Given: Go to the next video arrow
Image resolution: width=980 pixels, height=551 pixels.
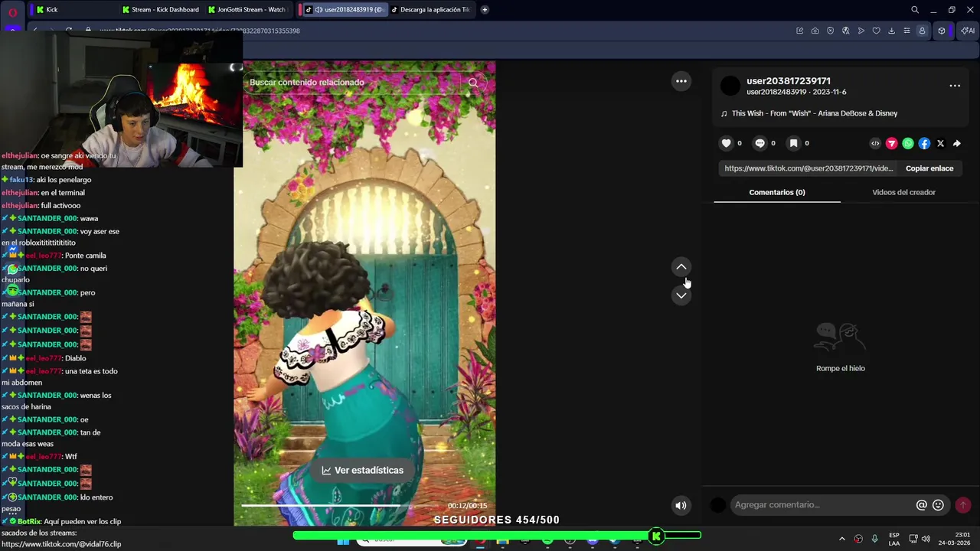Looking at the screenshot, I should coord(681,295).
